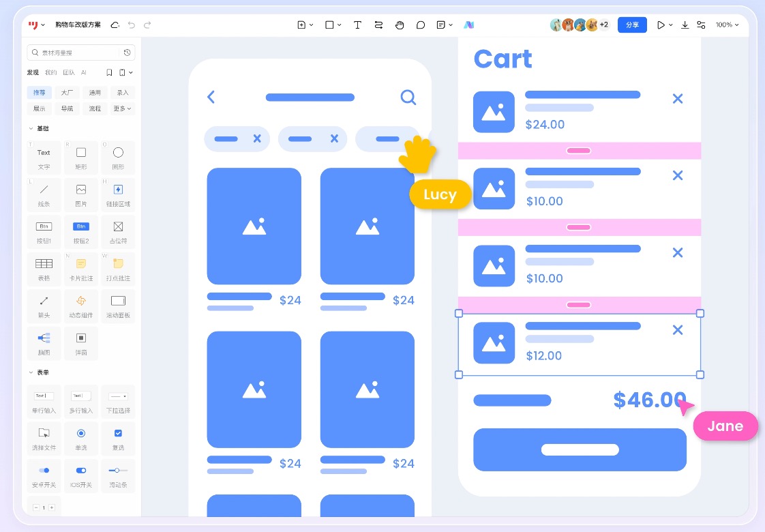Pick the 表格 table component
The image size is (765, 532).
44,269
